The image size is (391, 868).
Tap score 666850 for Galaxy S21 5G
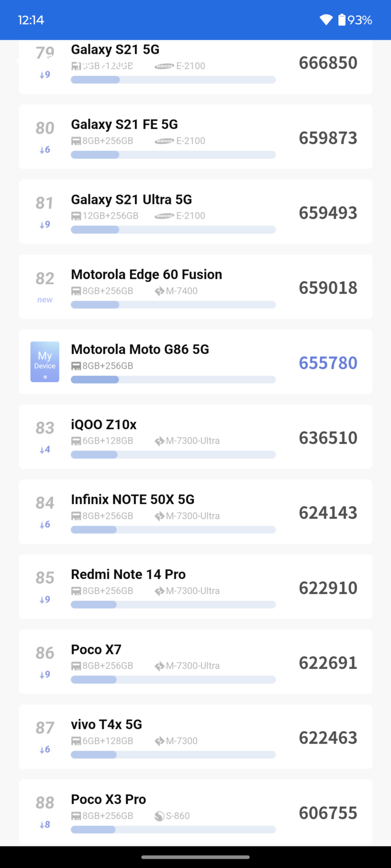tap(328, 63)
